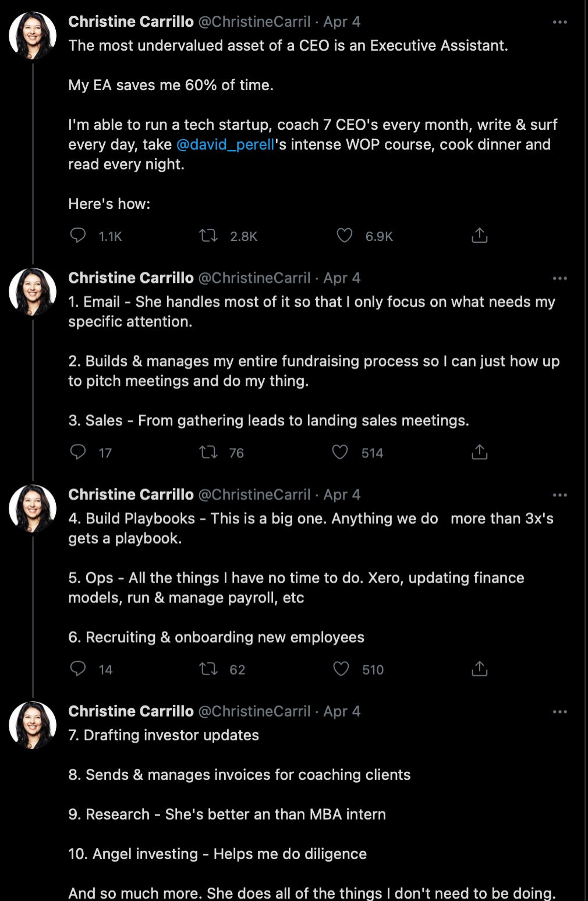Open more options on Playbooks tweet
Viewport: 588px width, 901px height.
point(559,495)
